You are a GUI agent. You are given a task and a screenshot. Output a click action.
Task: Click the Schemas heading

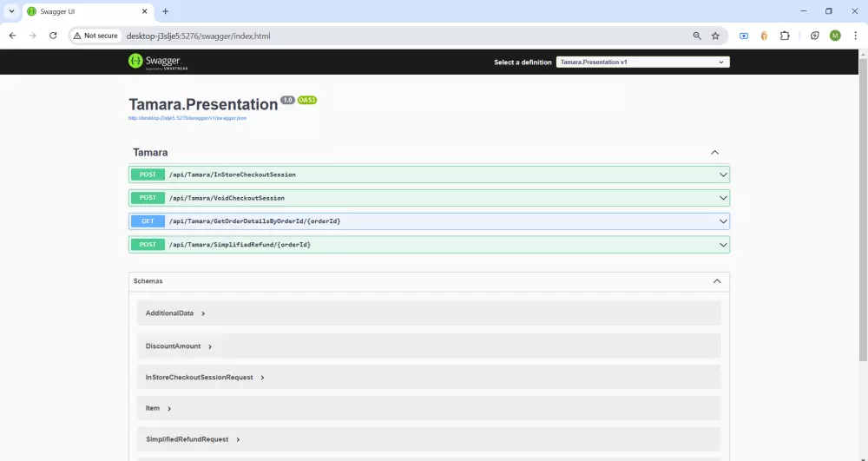[x=148, y=281]
